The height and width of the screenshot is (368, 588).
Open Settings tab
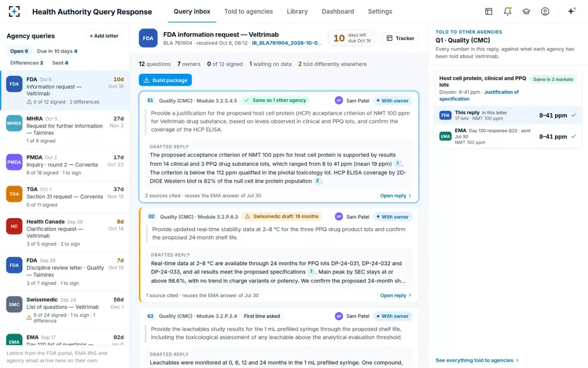(380, 11)
